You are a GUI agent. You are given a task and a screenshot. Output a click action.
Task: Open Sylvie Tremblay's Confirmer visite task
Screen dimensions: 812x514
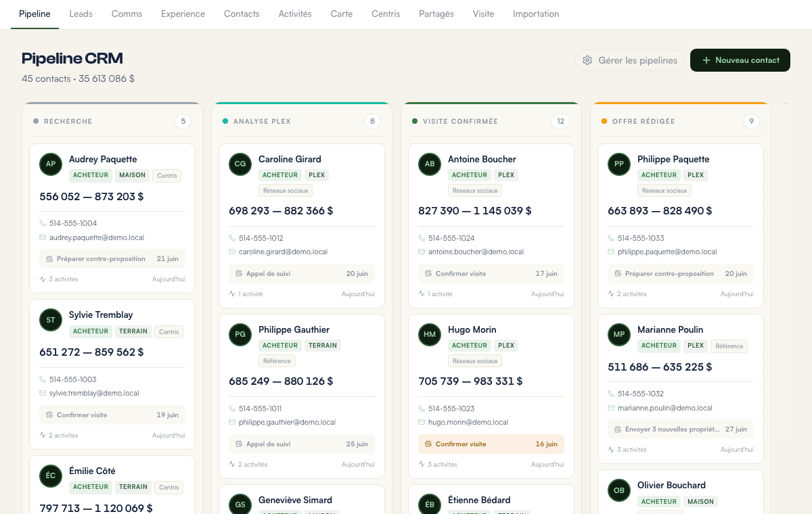click(112, 415)
